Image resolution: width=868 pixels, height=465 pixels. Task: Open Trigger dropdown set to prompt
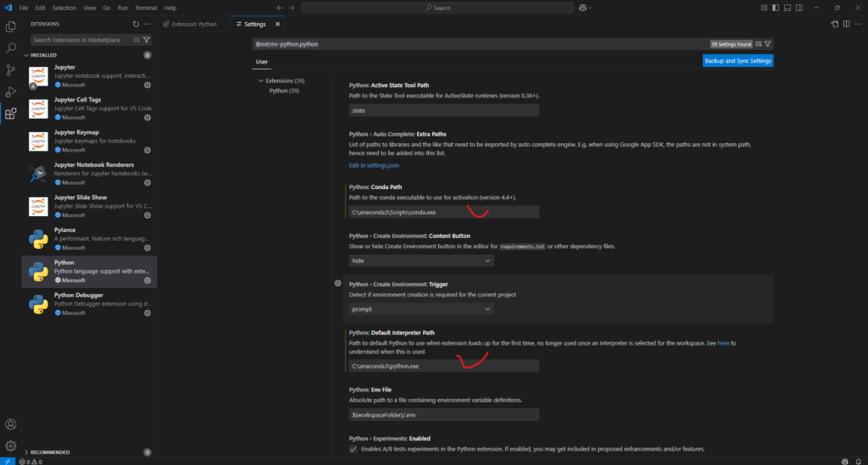click(421, 309)
